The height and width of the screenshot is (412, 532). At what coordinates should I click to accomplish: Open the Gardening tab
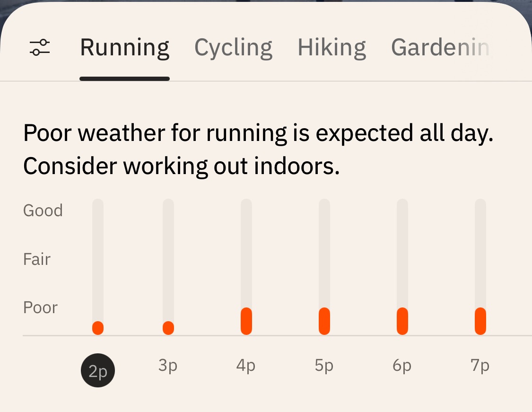(x=440, y=48)
